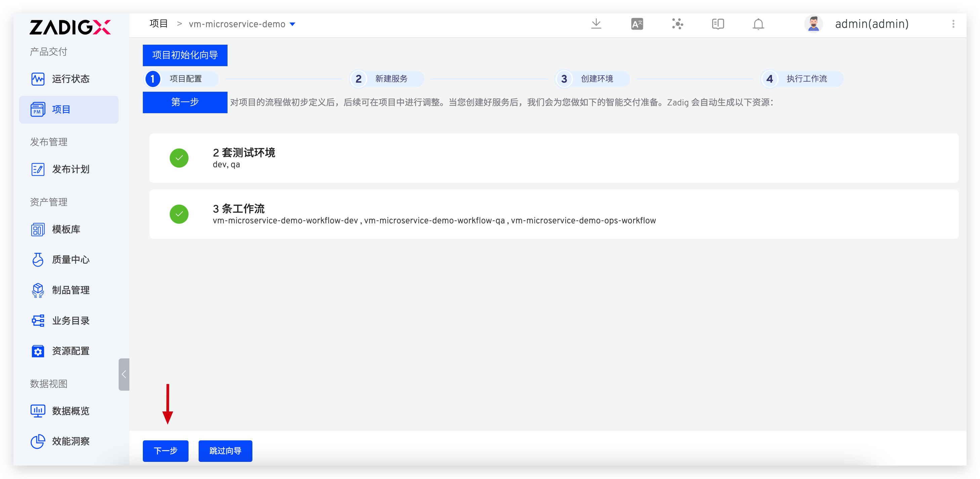Click the green check for 3 条工作流
This screenshot has width=980, height=479.
(x=179, y=214)
